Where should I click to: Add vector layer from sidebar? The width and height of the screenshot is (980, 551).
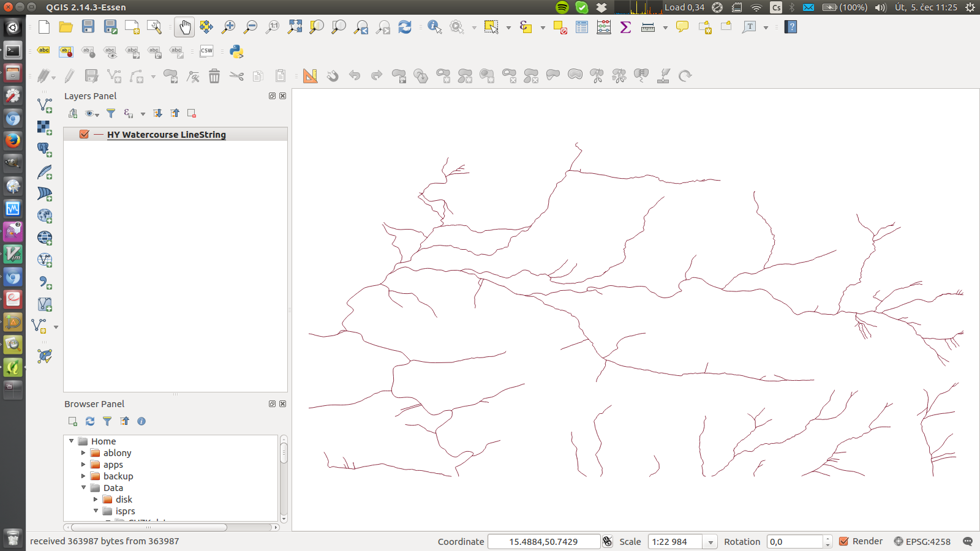[45, 105]
